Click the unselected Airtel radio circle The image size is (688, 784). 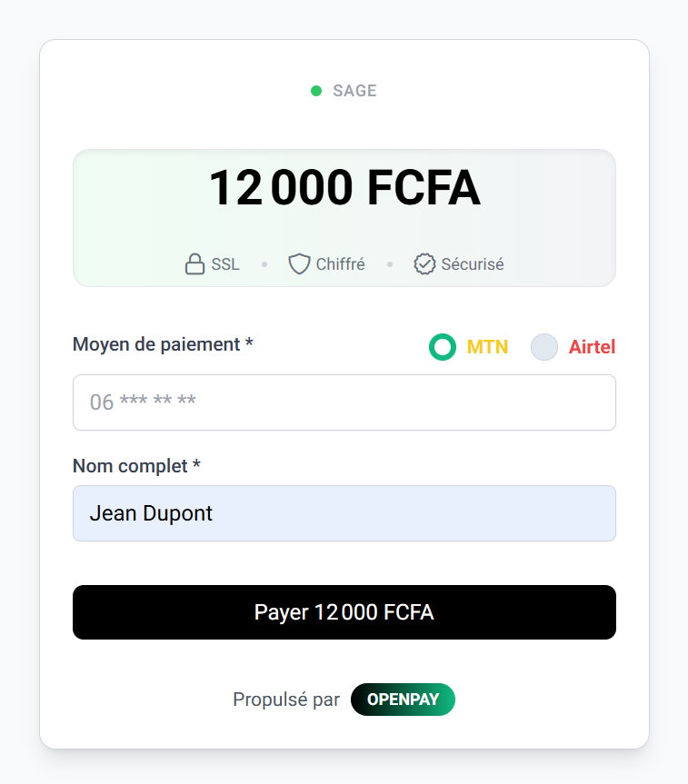tap(543, 347)
